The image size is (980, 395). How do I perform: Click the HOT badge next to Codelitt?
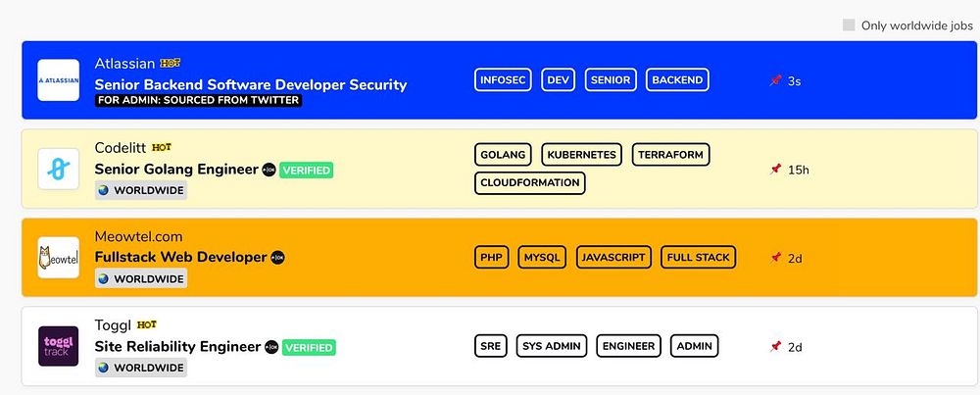tap(162, 147)
